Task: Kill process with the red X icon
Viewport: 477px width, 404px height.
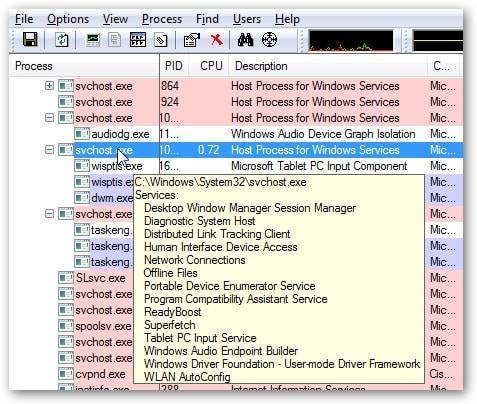Action: click(217, 40)
